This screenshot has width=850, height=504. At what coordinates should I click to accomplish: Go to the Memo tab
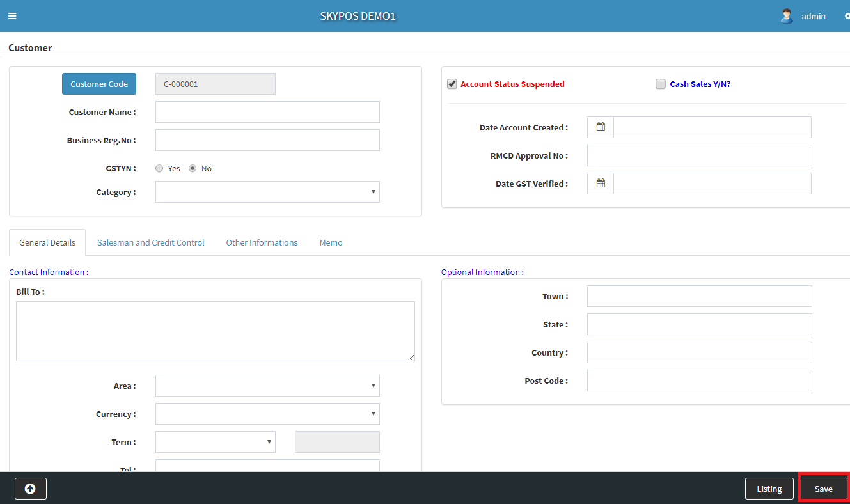pos(331,243)
